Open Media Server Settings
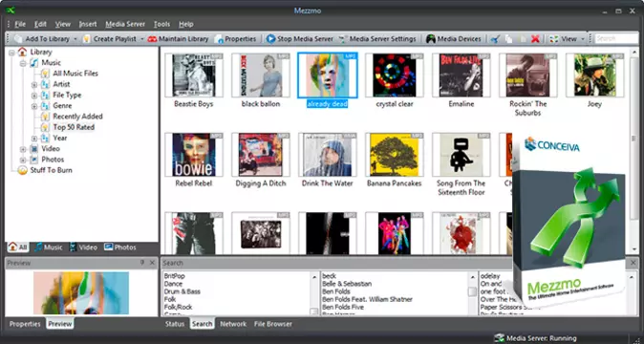This screenshot has height=344, width=644. (377, 39)
